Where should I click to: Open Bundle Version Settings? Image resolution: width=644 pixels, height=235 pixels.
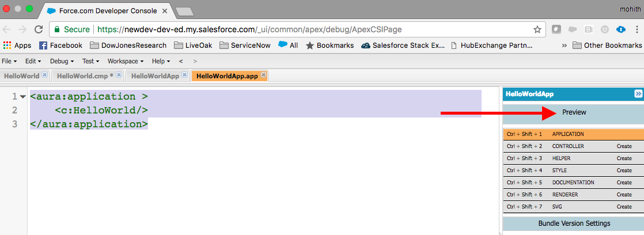point(574,223)
